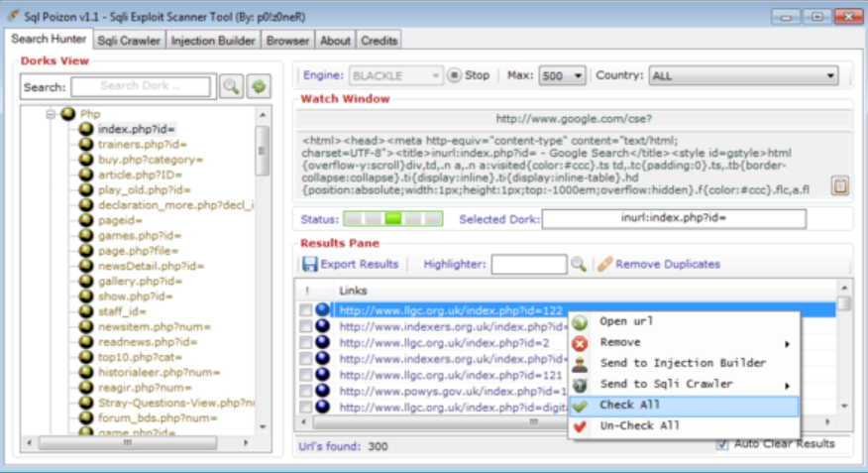Screen dimensions: 868x473
Task: Click the Export Results button text
Action: (x=360, y=264)
